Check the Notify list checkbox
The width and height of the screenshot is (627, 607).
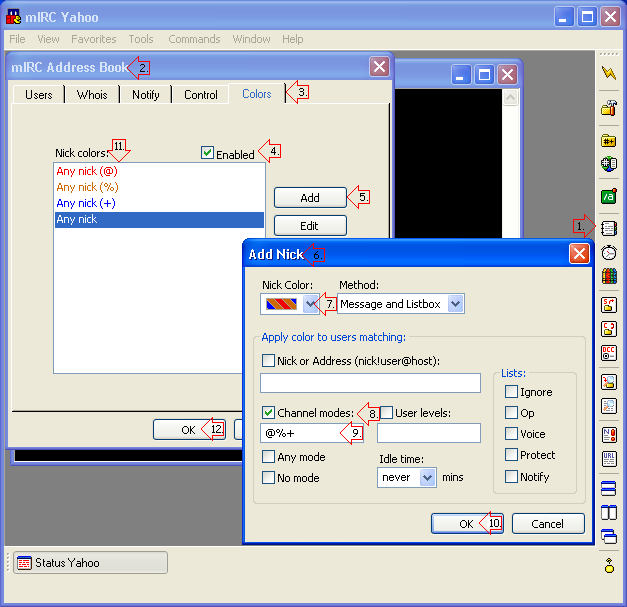pos(511,477)
